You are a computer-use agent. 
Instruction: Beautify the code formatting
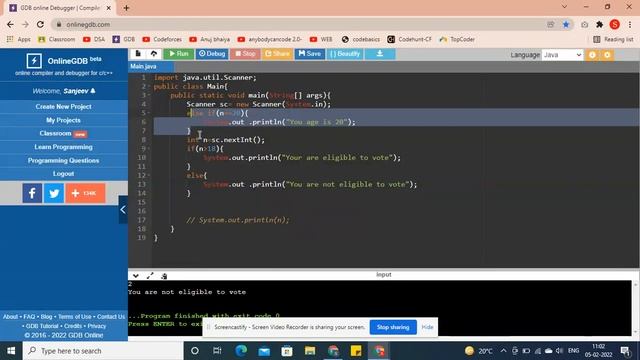click(x=345, y=54)
